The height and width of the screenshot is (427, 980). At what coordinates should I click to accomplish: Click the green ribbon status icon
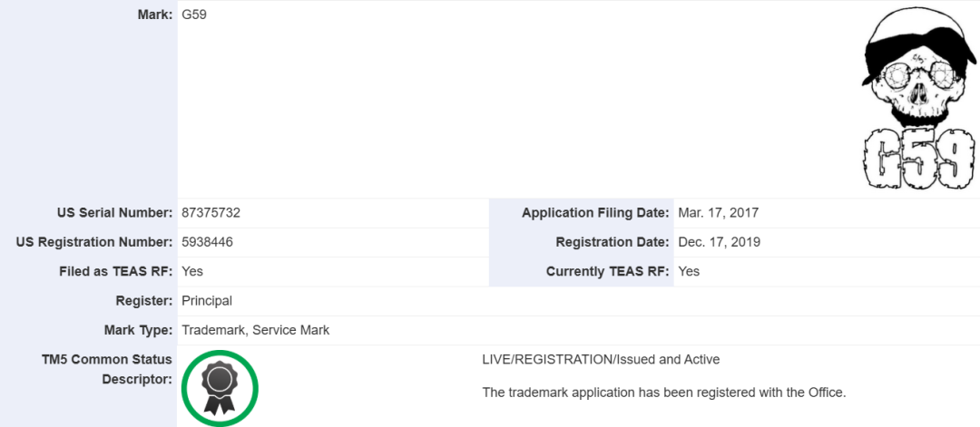click(220, 388)
